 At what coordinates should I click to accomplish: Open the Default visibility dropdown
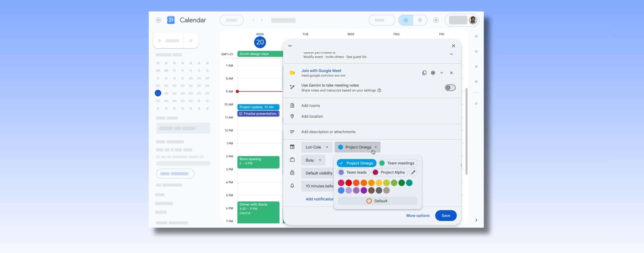tap(318, 173)
